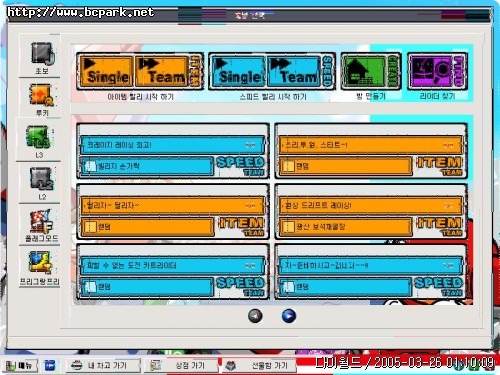Click 랜덤 thumbnail in 피할 수 없는 도전 room

pos(90,287)
